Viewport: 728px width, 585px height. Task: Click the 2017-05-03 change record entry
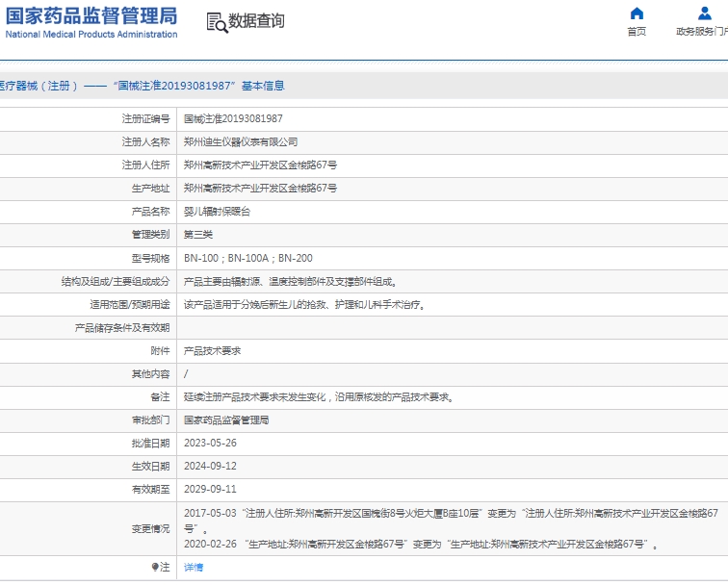click(451, 521)
